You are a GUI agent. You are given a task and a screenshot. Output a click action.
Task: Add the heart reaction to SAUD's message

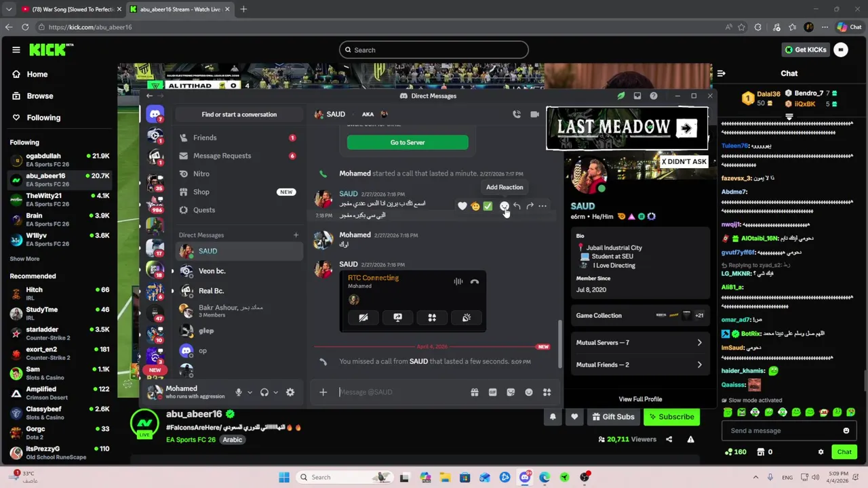pos(462,206)
